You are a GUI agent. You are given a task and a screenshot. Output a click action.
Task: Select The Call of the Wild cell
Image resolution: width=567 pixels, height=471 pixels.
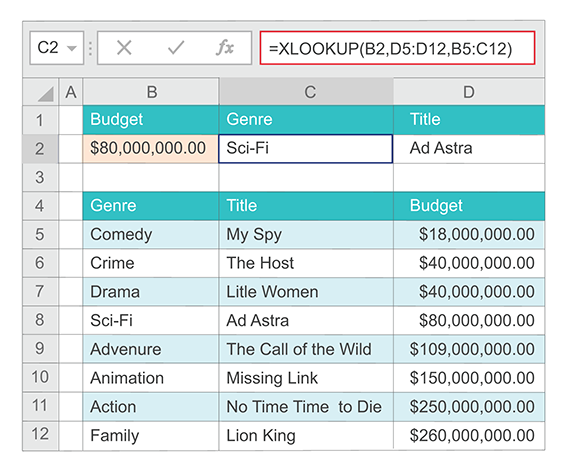coord(306,349)
